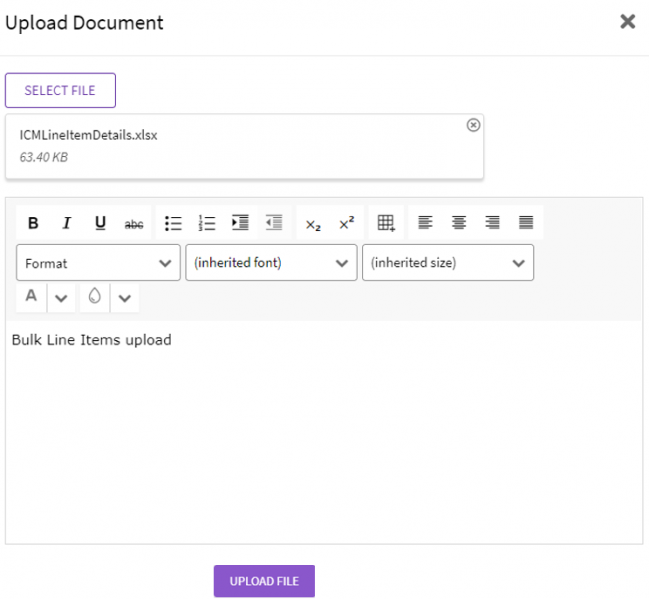649x599 pixels.
Task: Open the inherited font dropdown
Action: pyautogui.click(x=271, y=263)
